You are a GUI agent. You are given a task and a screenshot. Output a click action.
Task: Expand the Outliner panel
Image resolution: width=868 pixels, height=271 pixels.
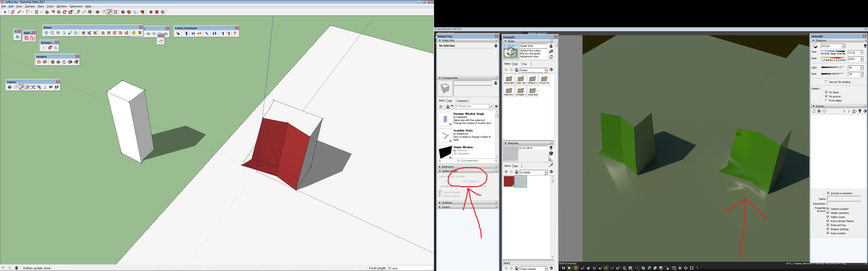pyautogui.click(x=447, y=202)
